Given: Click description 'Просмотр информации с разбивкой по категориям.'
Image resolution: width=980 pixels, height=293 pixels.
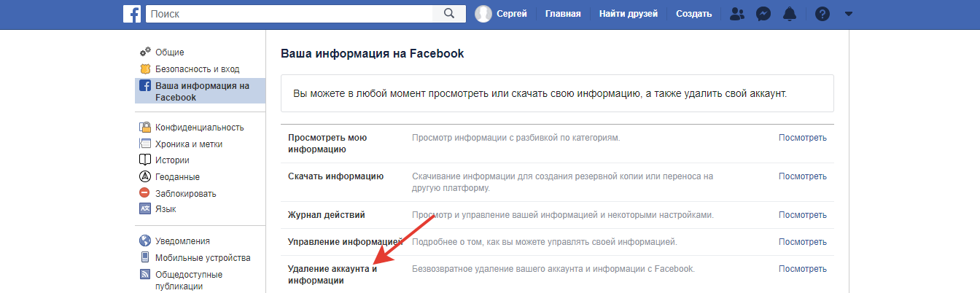Looking at the screenshot, I should pyautogui.click(x=516, y=138).
